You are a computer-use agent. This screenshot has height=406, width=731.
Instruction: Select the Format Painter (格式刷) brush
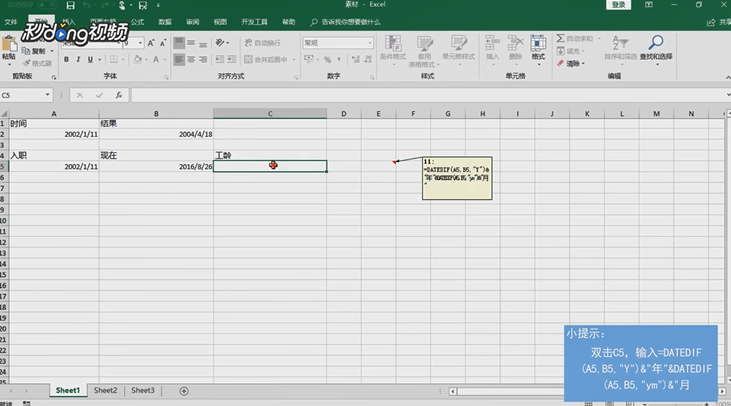click(x=37, y=63)
